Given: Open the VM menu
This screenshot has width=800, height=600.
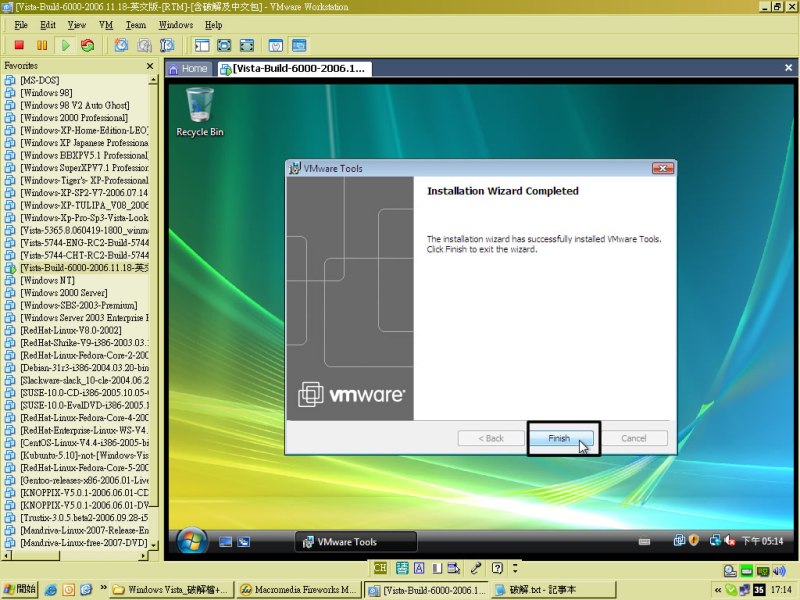Looking at the screenshot, I should pyautogui.click(x=106, y=24).
